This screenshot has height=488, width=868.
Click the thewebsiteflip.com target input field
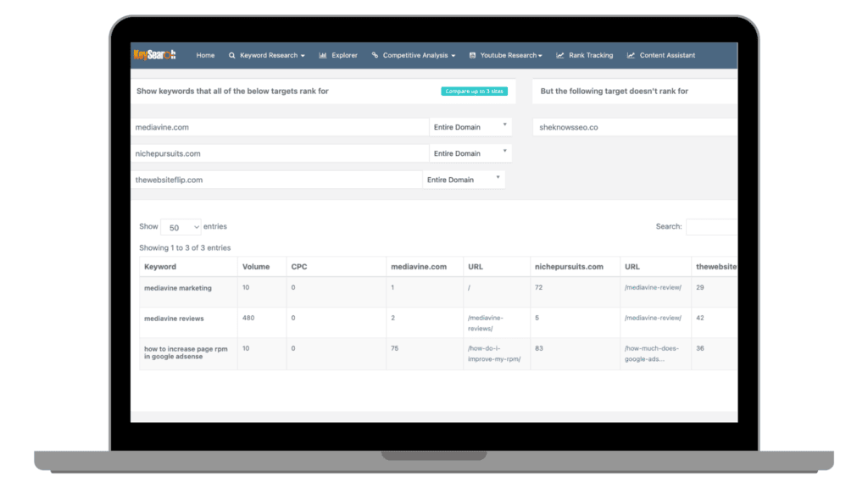(276, 180)
